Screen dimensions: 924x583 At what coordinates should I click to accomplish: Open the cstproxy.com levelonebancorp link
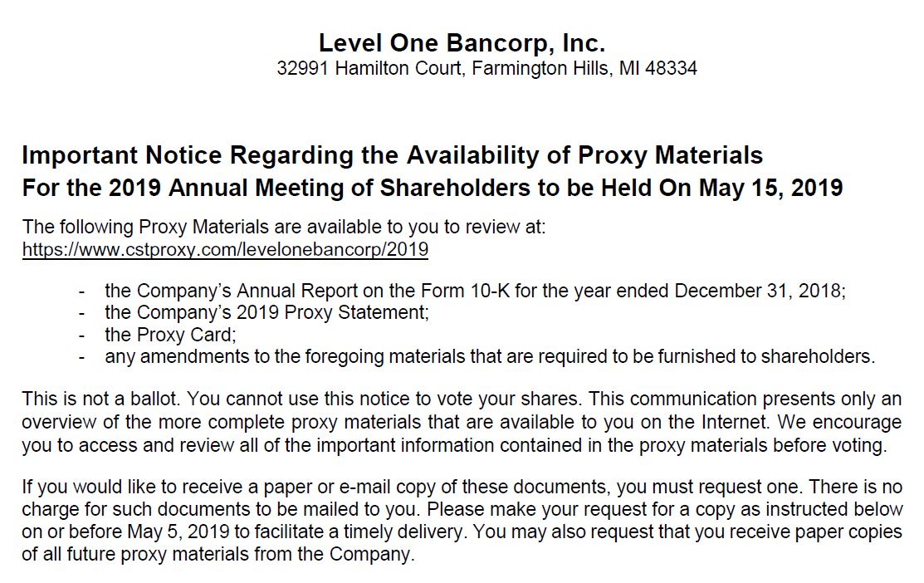[225, 249]
